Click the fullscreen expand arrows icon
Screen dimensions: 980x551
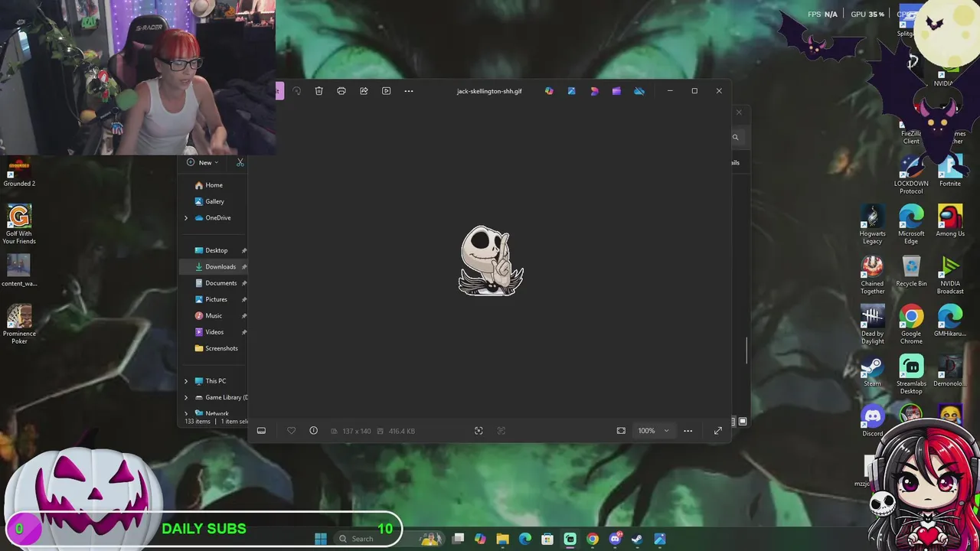(718, 431)
